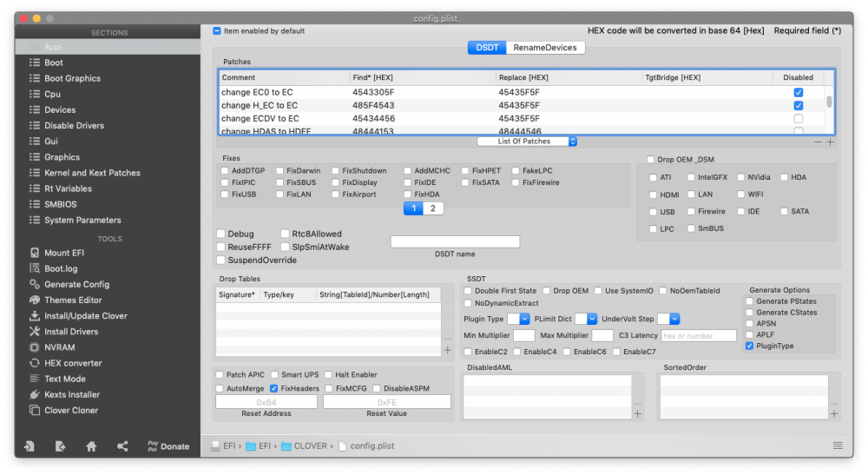868x475 pixels.
Task: Toggle Disabled checkbox for change EC0 to EC
Action: 799,92
